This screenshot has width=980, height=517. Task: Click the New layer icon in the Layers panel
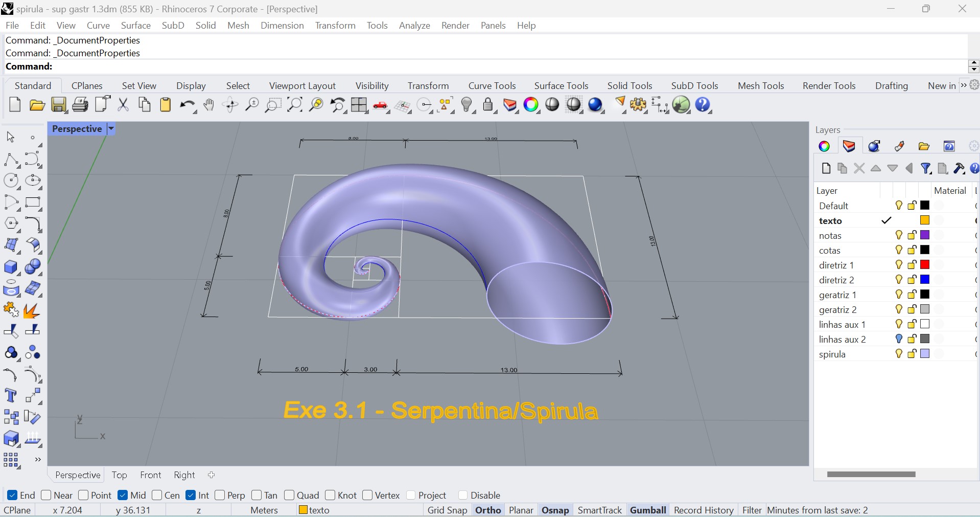826,168
